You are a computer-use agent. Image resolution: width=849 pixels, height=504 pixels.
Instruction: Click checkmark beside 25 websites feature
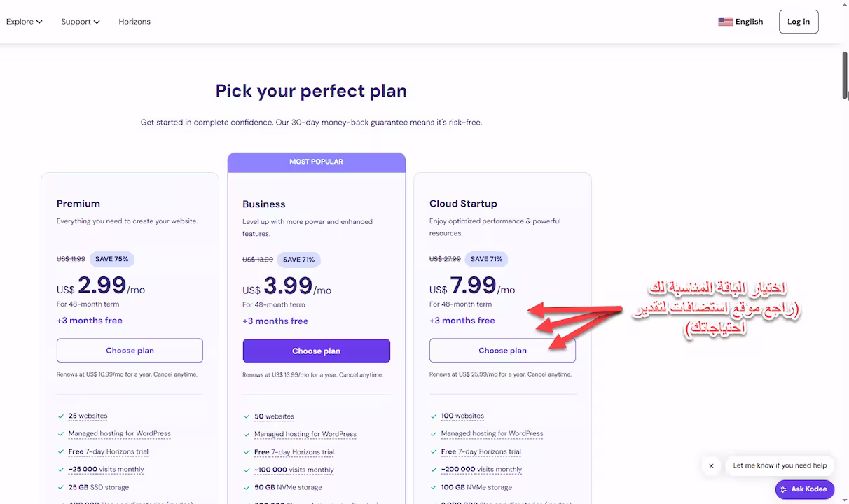(x=61, y=416)
